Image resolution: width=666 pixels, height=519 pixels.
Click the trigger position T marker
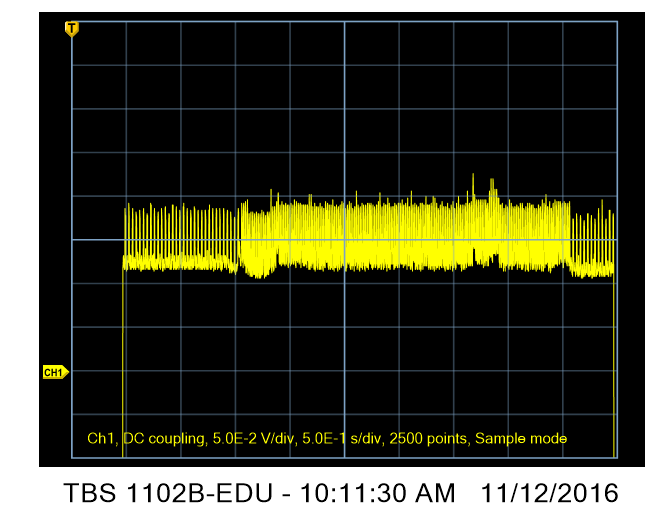72,29
